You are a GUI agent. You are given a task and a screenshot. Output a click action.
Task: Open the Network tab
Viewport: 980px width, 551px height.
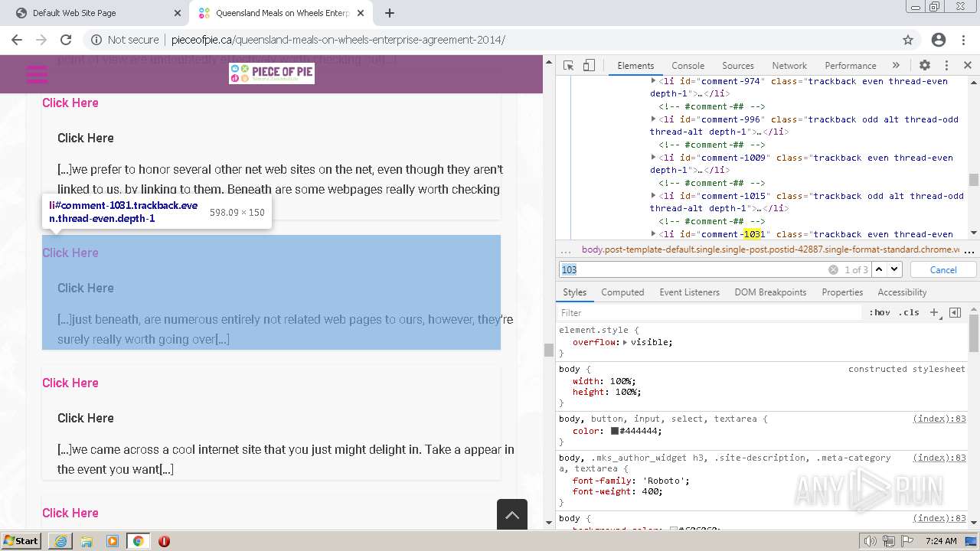pos(789,66)
